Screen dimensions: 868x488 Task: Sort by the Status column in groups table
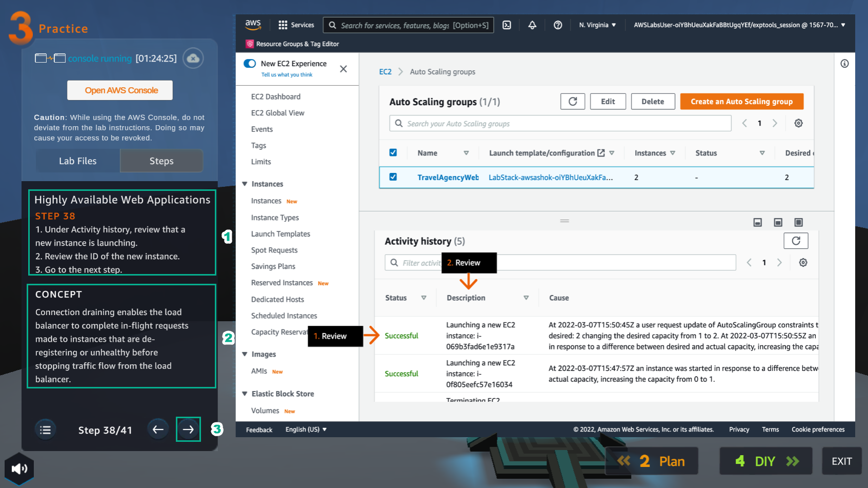tap(762, 153)
